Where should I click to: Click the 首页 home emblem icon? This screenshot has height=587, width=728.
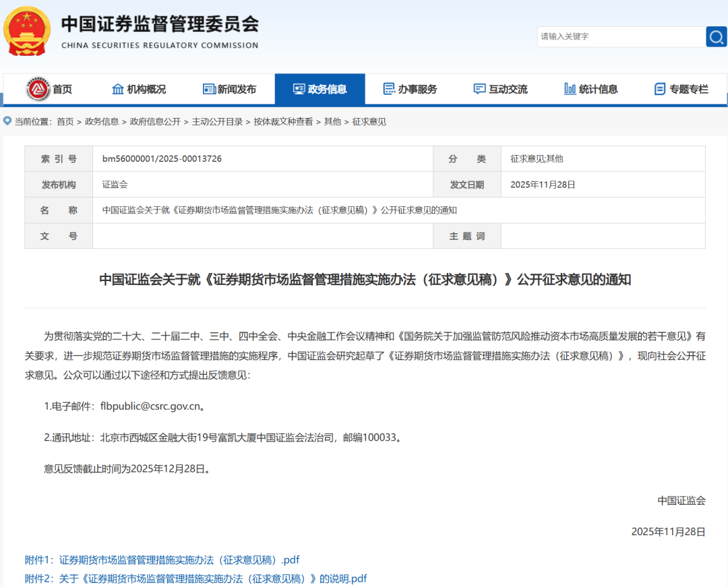coord(38,89)
